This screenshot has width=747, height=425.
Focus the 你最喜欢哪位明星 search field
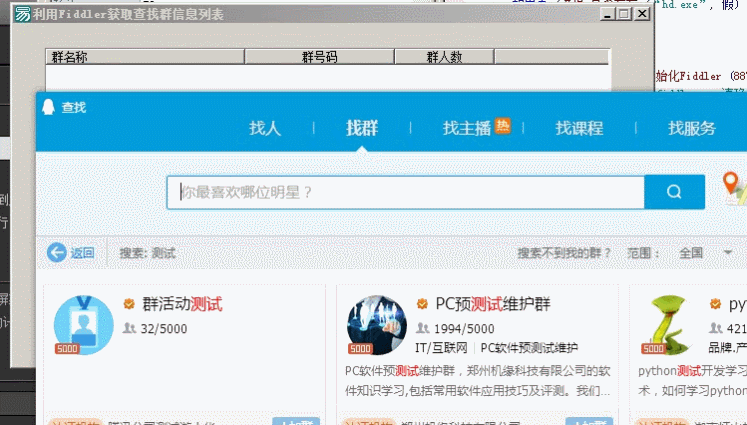(x=405, y=192)
